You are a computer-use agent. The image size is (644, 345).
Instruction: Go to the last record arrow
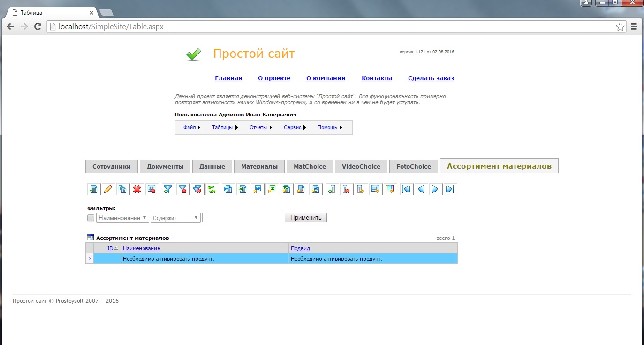[x=450, y=189]
